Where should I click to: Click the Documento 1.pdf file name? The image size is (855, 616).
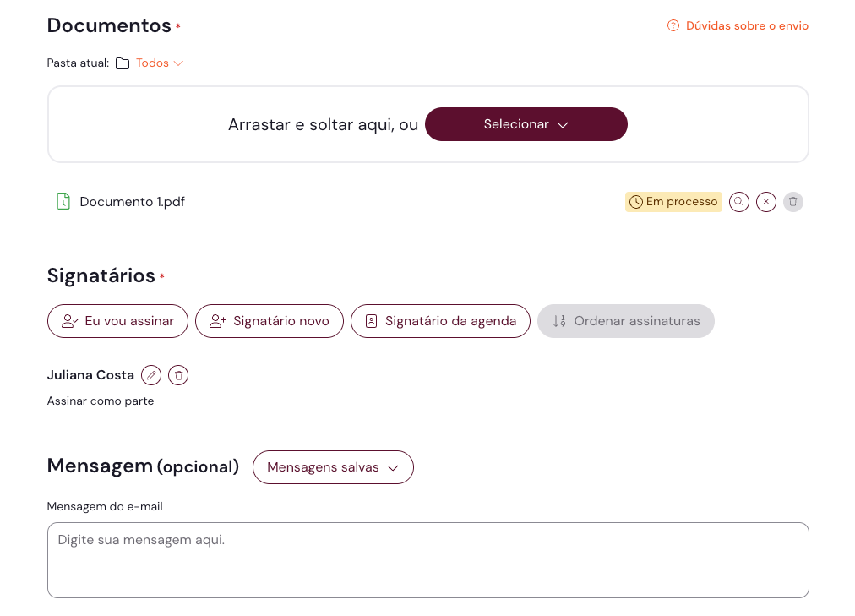(133, 202)
